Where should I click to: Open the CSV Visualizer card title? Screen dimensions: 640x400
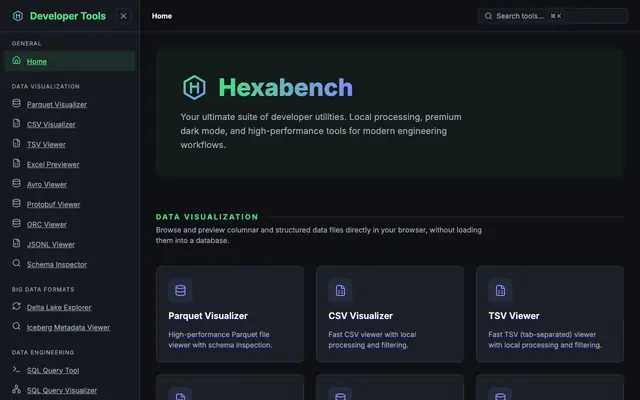click(x=360, y=316)
